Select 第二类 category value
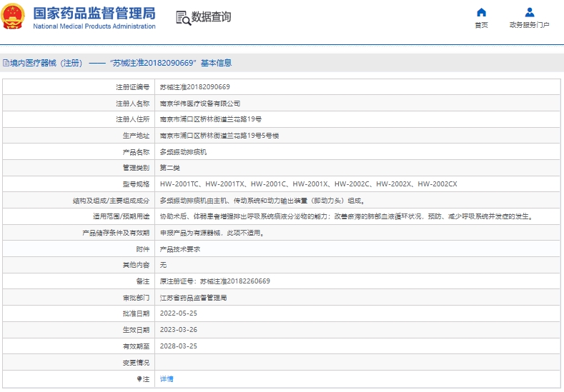Screen dimensions: 564x392 tap(170, 168)
